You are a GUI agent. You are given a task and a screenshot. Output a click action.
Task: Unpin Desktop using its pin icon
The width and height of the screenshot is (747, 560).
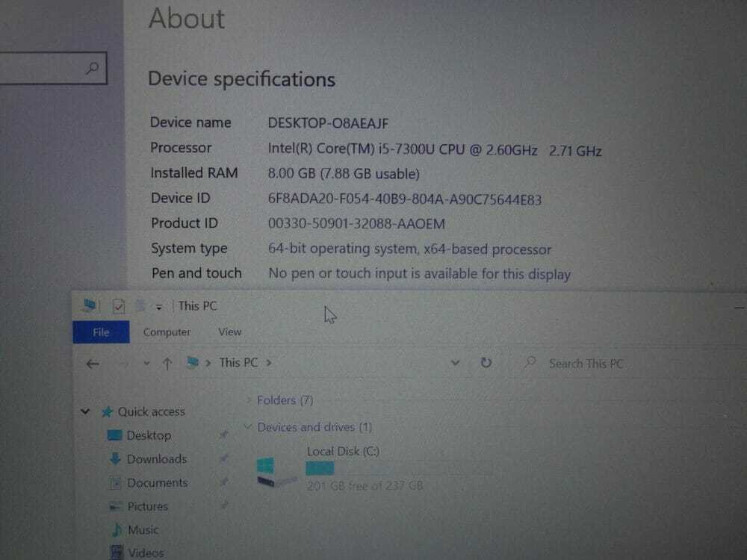[x=223, y=435]
